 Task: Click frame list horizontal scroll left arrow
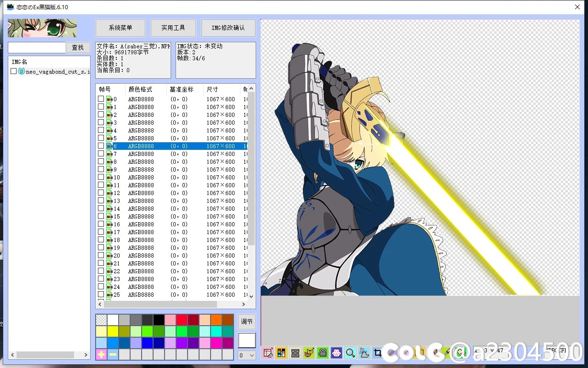(100, 304)
